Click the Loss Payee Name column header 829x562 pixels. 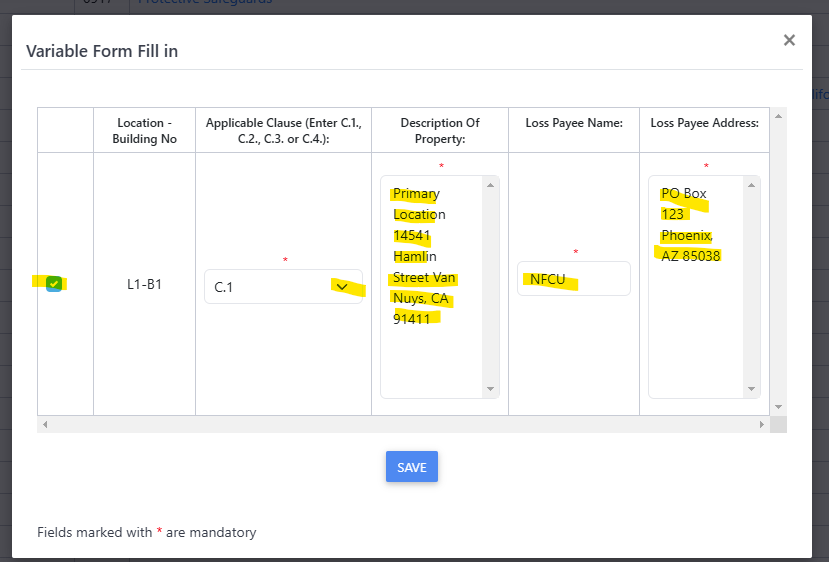574,123
